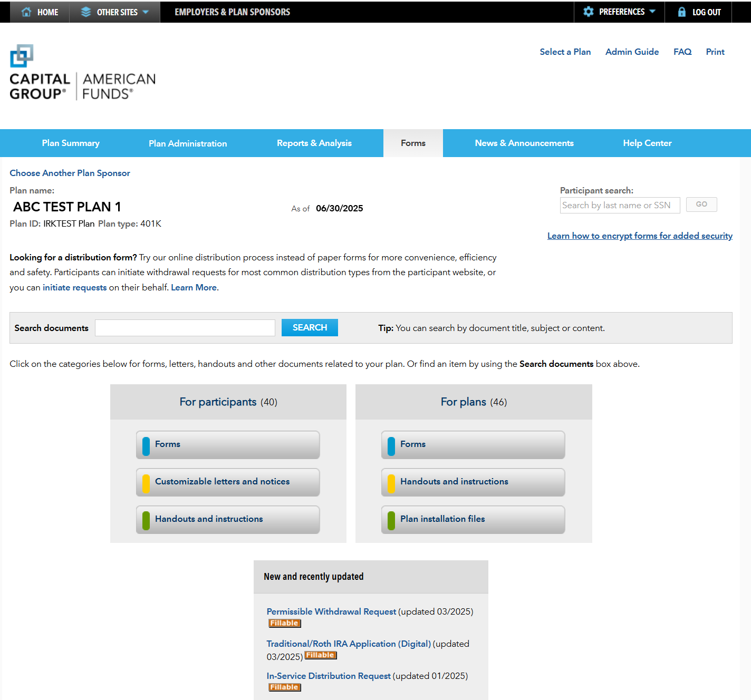
Task: Select the Other Sites layers icon
Action: (85, 12)
